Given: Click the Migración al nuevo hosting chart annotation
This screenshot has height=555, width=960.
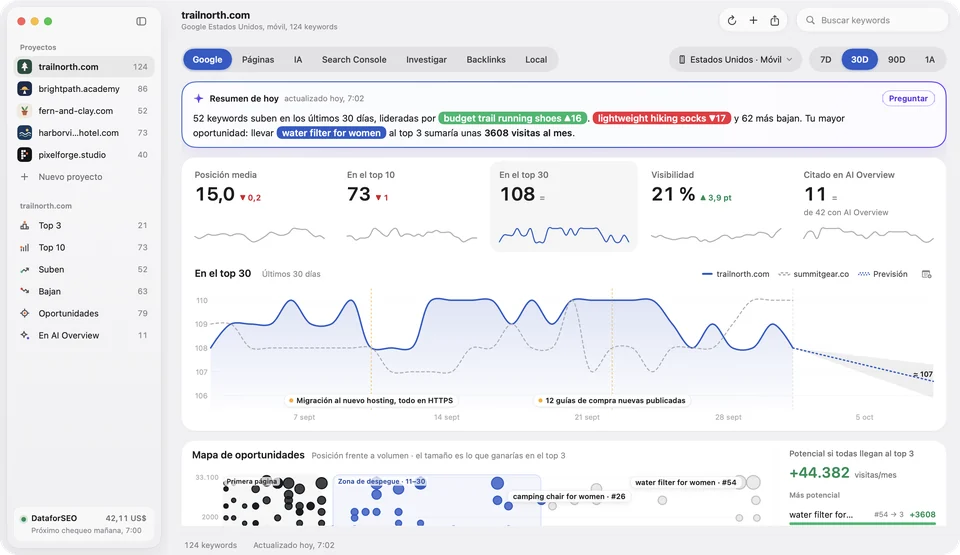Looking at the screenshot, I should pos(370,401).
